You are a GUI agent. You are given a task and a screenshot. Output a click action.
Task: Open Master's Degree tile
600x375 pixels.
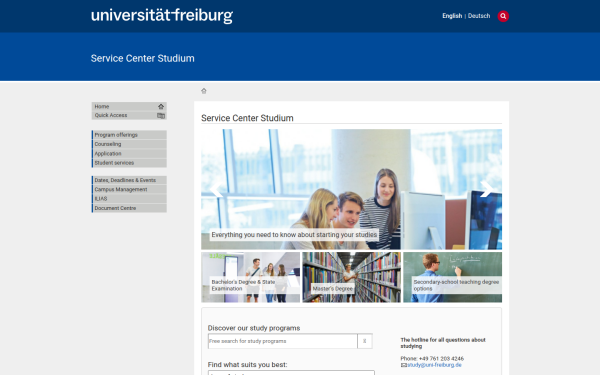pyautogui.click(x=351, y=277)
